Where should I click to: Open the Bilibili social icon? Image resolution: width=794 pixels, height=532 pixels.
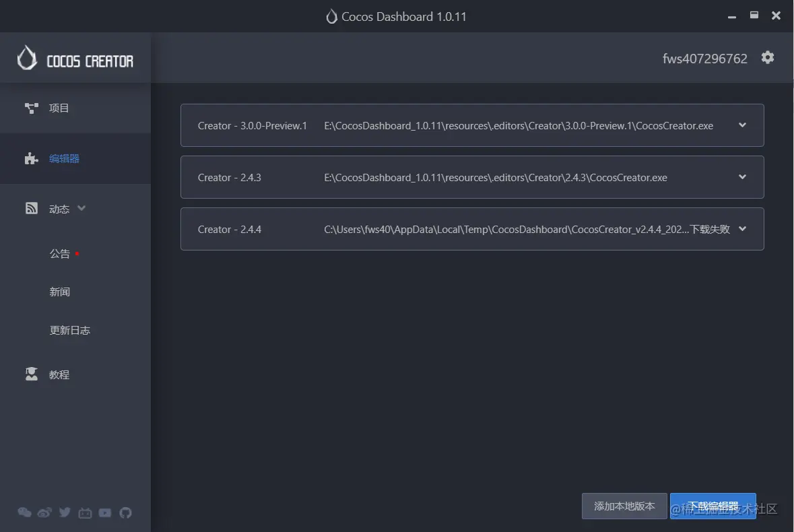(85, 512)
